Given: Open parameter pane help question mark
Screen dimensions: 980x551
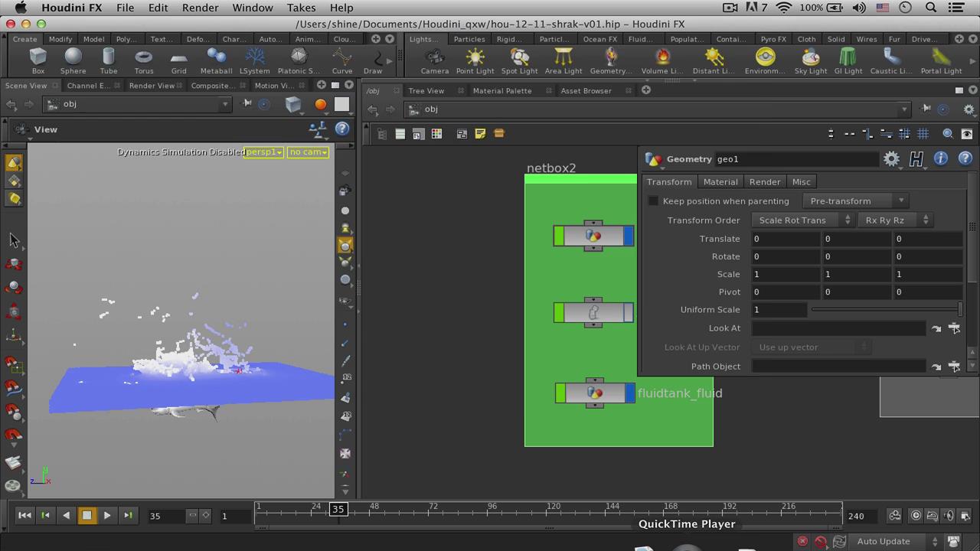Looking at the screenshot, I should pos(965,158).
